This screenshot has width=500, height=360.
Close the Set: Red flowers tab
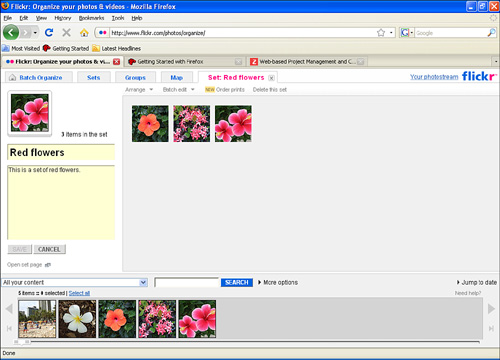(x=272, y=78)
